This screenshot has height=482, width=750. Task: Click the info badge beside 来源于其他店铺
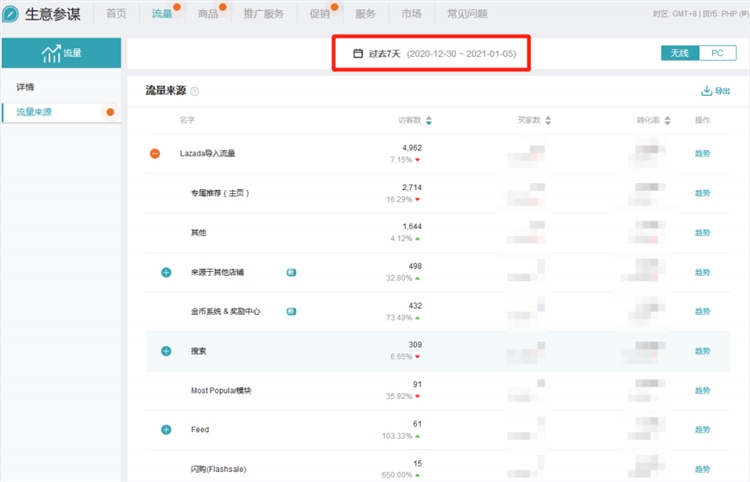pyautogui.click(x=291, y=272)
